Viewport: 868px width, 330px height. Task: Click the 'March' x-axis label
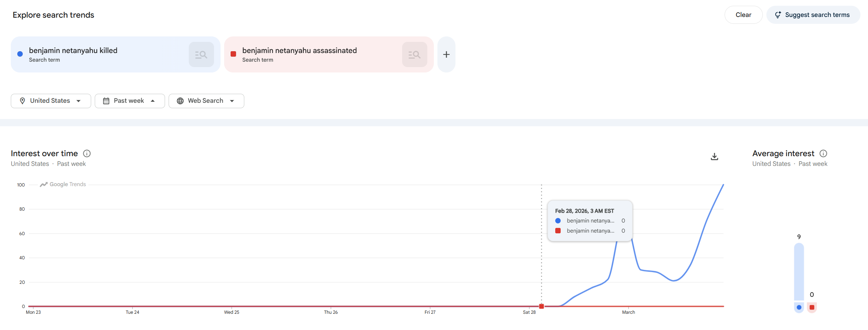pyautogui.click(x=628, y=312)
